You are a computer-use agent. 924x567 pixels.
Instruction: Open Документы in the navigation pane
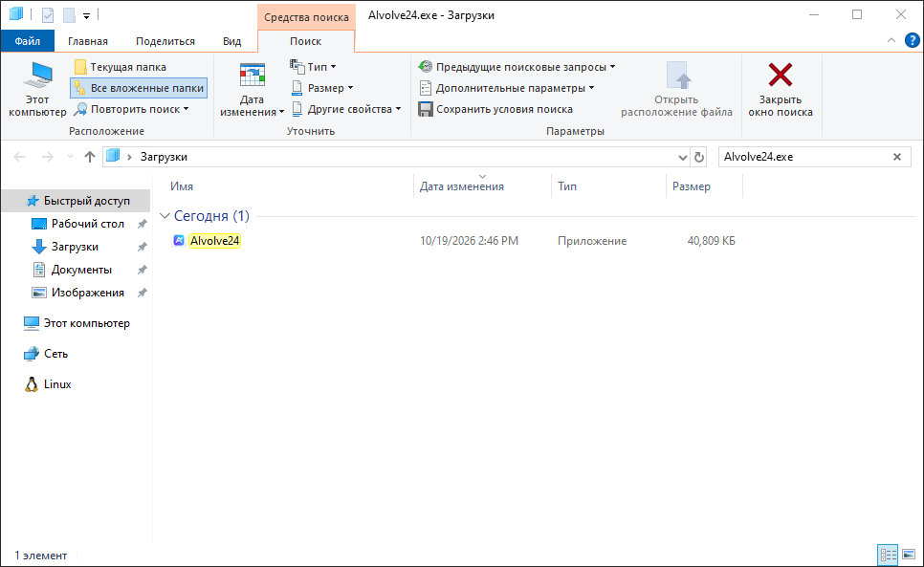81,270
